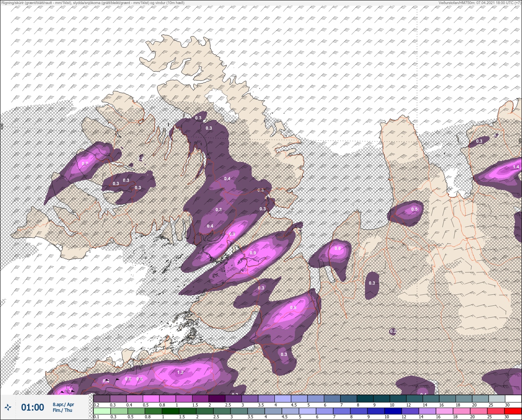Select the pink 16 swatch in rain legend row
Screen dimensions: 522x420
[445, 411]
